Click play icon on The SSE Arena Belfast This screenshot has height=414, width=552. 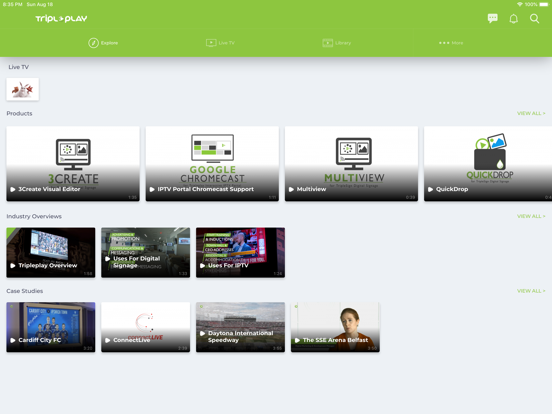click(x=297, y=340)
